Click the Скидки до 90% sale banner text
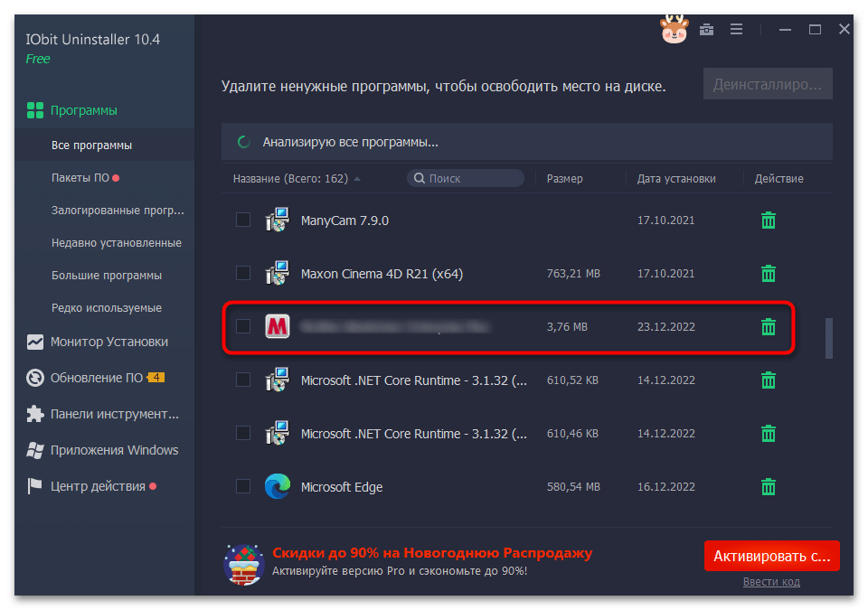The image size is (868, 610). click(432, 553)
